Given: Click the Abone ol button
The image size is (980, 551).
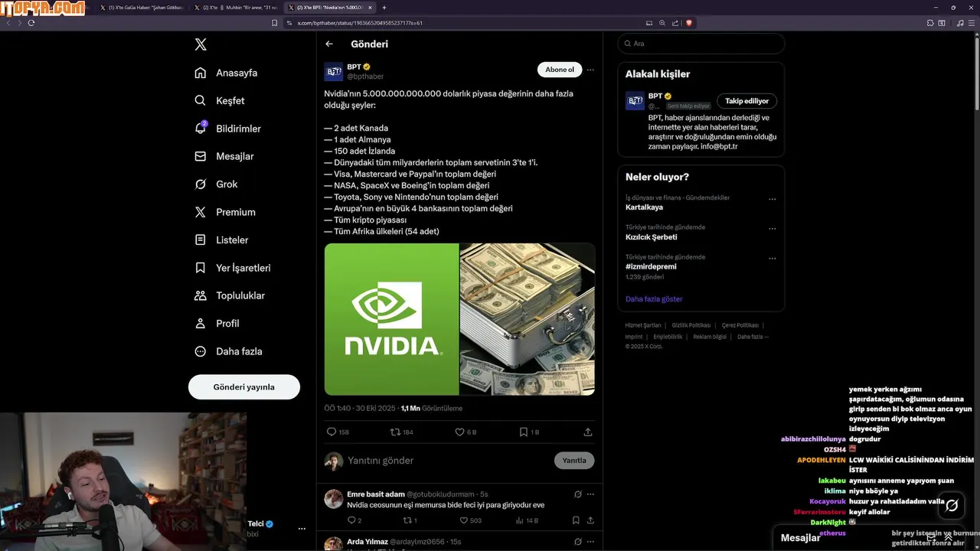Looking at the screenshot, I should 560,70.
